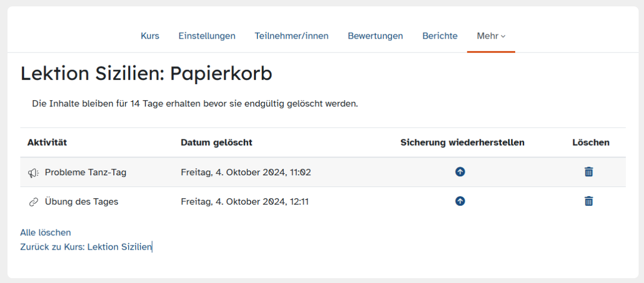The width and height of the screenshot is (644, 283).
Task: Click the Aktivität column header
Action: pos(47,143)
